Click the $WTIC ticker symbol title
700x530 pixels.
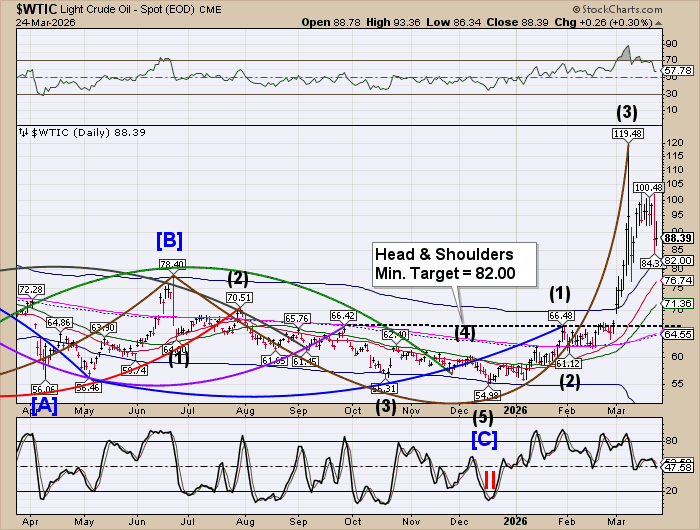pos(34,11)
